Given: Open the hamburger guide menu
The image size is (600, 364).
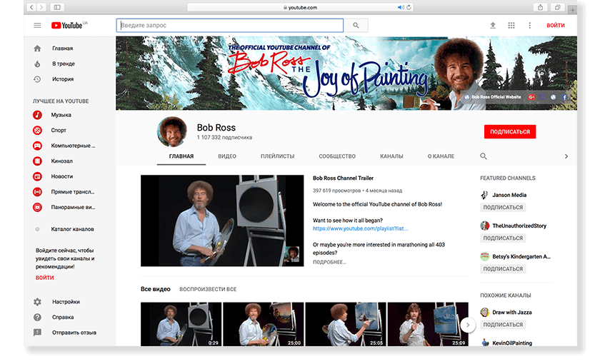Looking at the screenshot, I should 37,26.
